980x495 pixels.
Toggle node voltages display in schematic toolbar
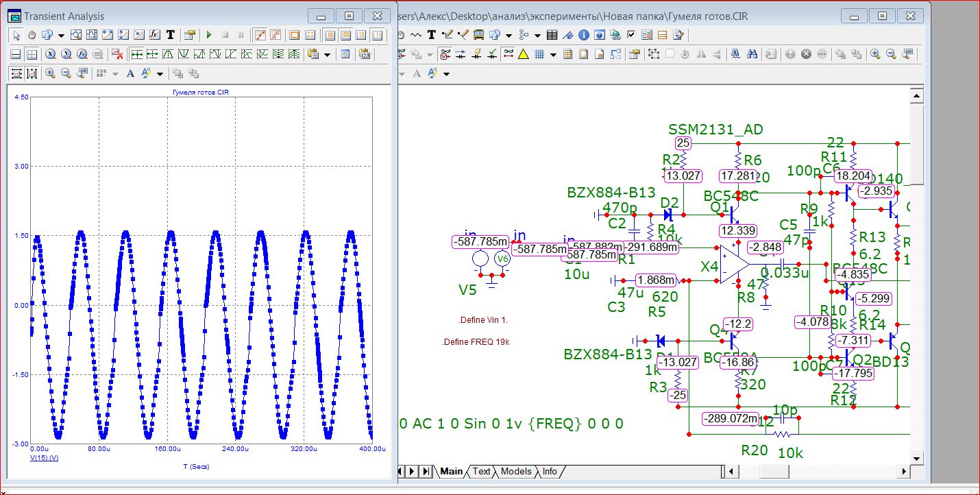[445, 54]
